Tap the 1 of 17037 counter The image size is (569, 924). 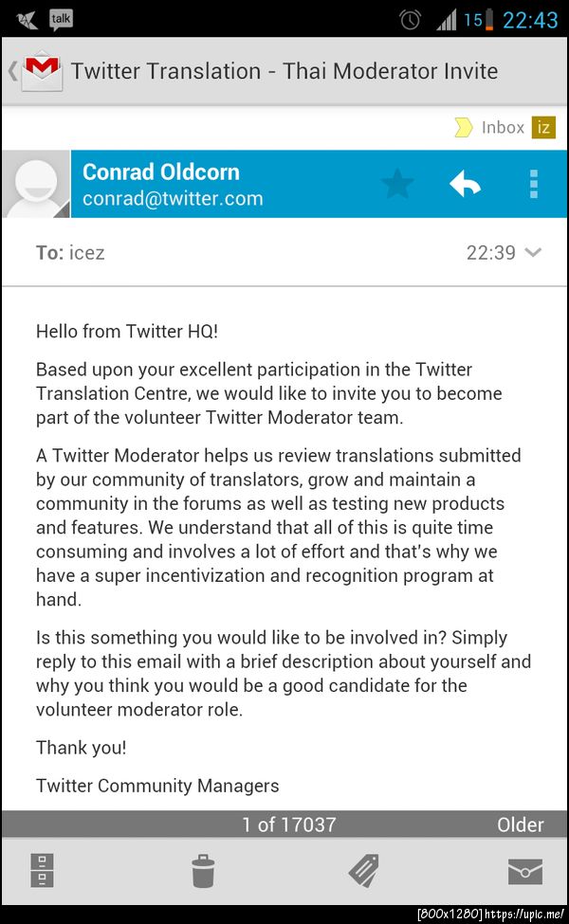289,824
